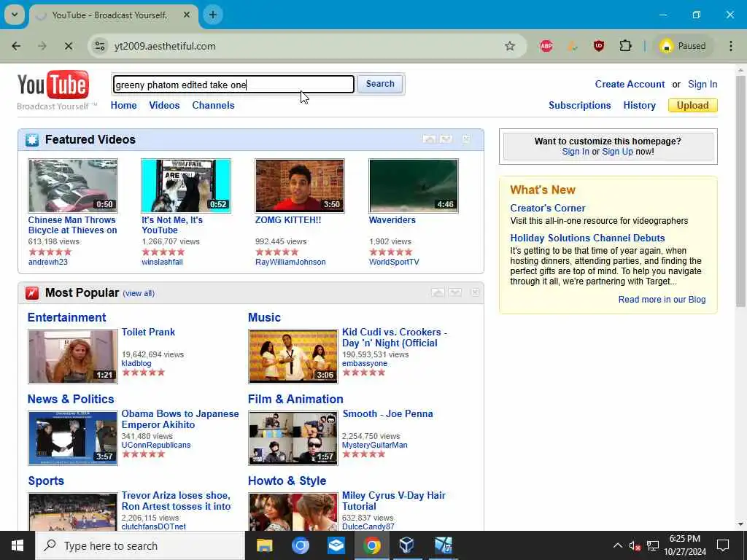747x560 pixels.
Task: Open It's Not Me, It's YouTube thumbnail
Action: tap(186, 186)
